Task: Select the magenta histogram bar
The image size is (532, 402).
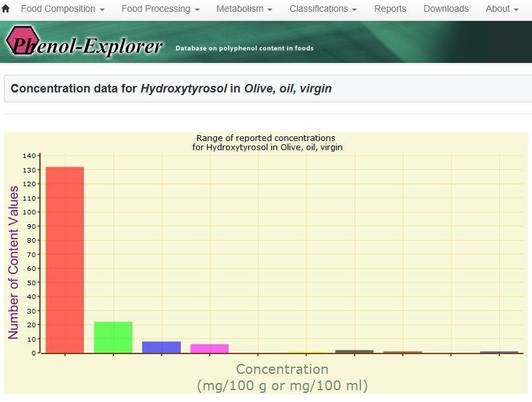Action: pyautogui.click(x=210, y=348)
